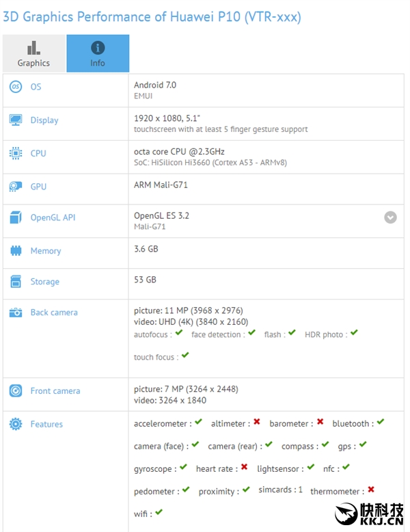
Task: Click the accelerometer check mark
Action: [x=198, y=422]
